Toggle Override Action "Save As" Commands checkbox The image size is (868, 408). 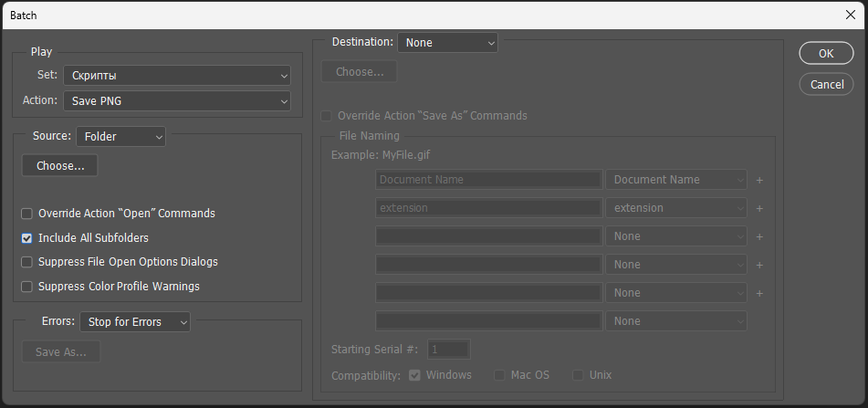point(326,116)
